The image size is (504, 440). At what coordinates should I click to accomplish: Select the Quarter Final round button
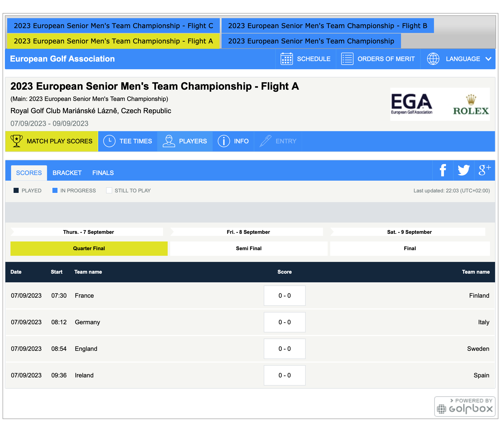tap(89, 249)
